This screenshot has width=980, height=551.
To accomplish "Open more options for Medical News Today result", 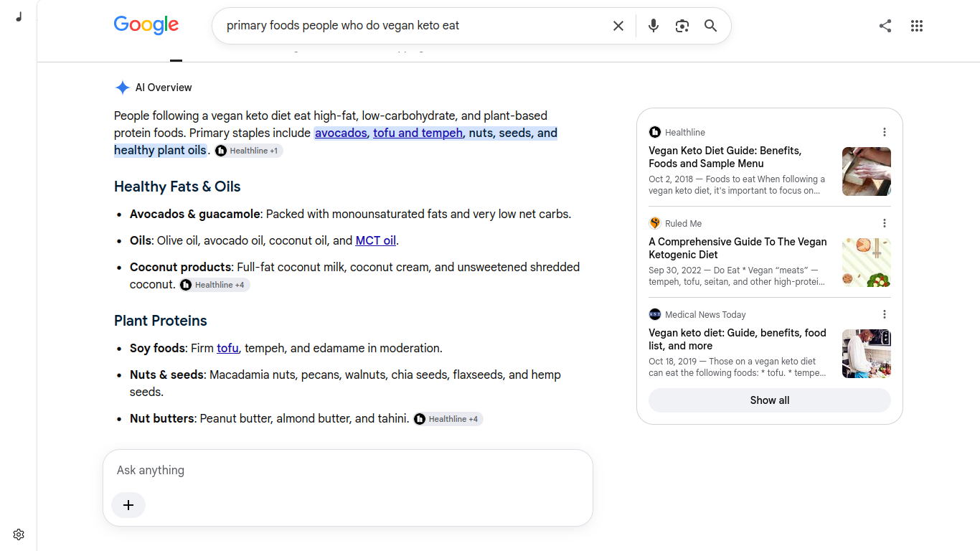I will pos(884,314).
